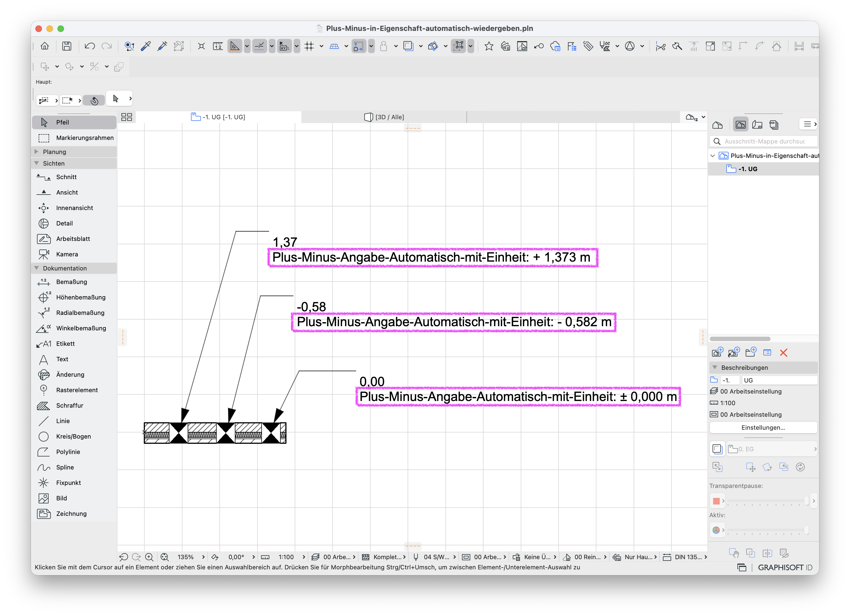850x616 pixels.
Task: Collapse the Beschreibungen panel section
Action: point(715,368)
